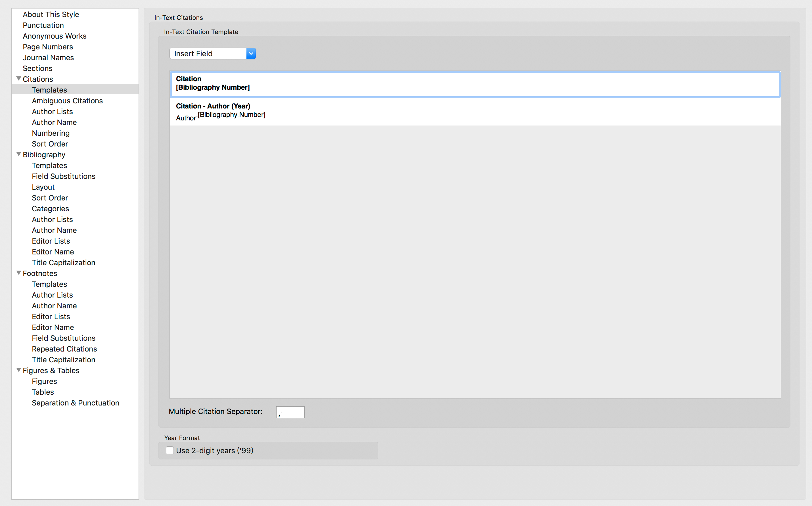Select Anonymous Works in sidebar

click(x=54, y=36)
